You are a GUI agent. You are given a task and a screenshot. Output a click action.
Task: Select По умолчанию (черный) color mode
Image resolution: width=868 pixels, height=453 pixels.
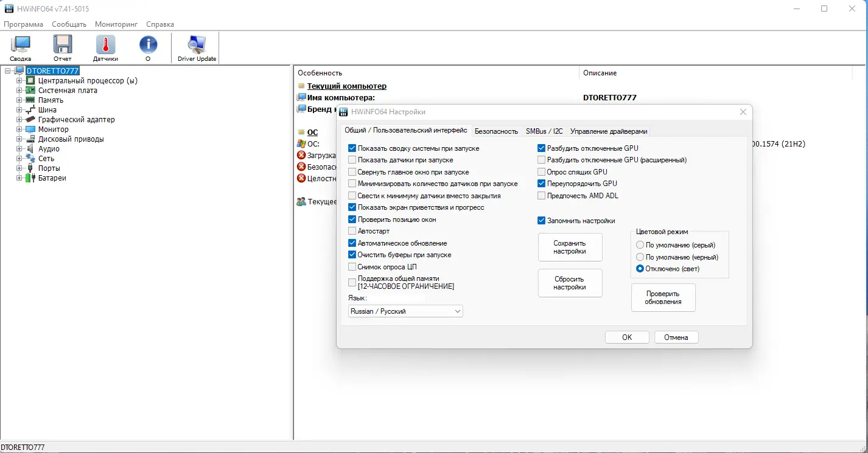pos(640,257)
